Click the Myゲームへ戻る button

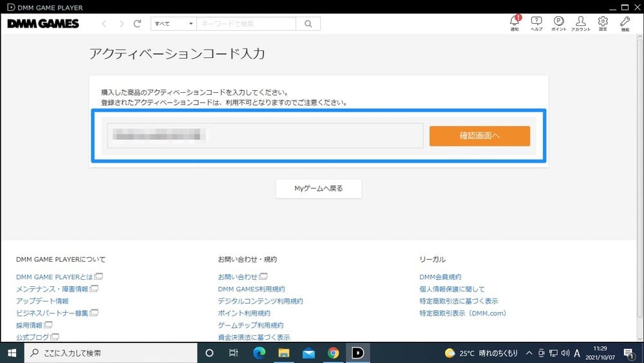(x=319, y=188)
